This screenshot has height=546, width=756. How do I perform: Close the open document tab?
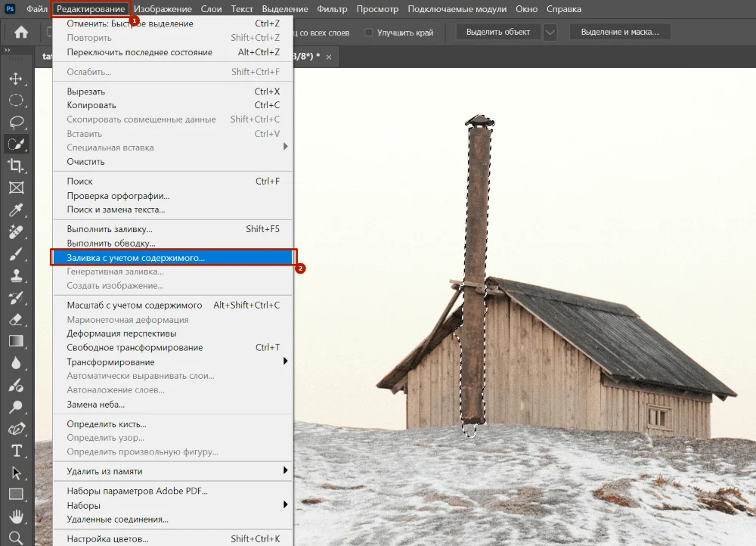[x=327, y=57]
